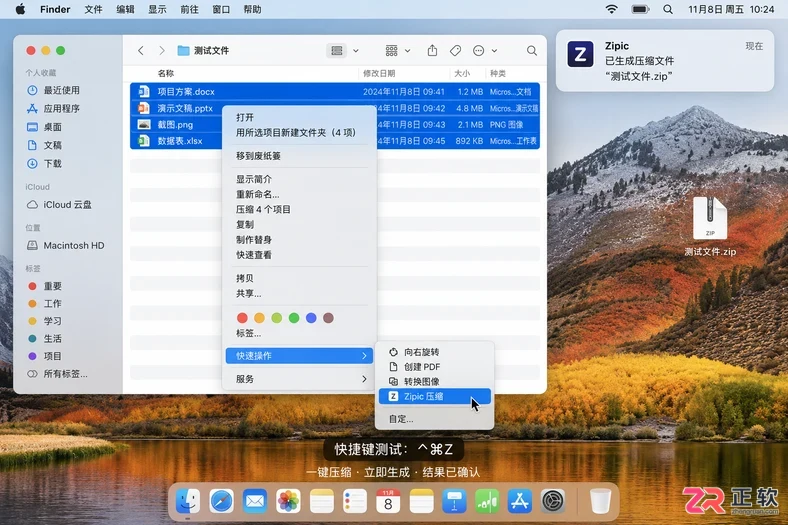Choose 快速查看 in the context menu
The image size is (788, 525).
click(x=300, y=255)
